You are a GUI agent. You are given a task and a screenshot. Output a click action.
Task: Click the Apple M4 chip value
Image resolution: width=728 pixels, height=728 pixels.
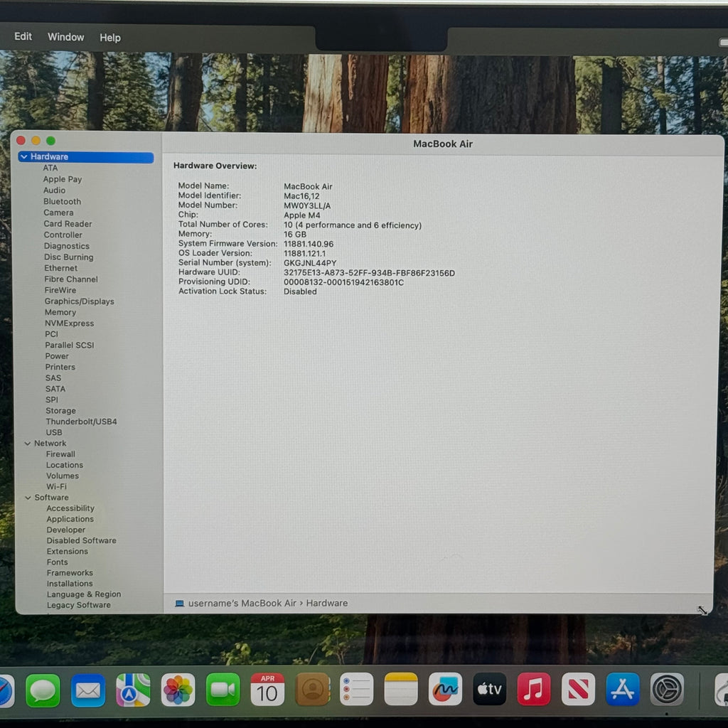(x=301, y=215)
